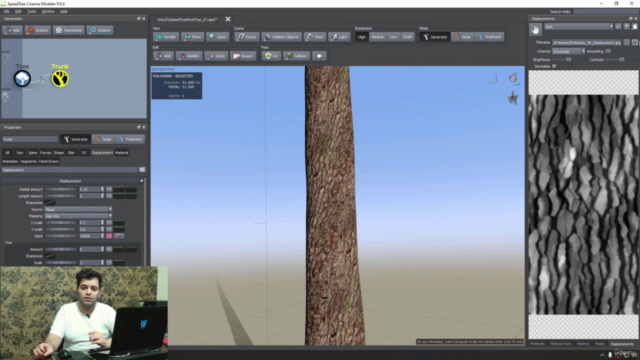Open Options in the Generation panel

[100, 30]
